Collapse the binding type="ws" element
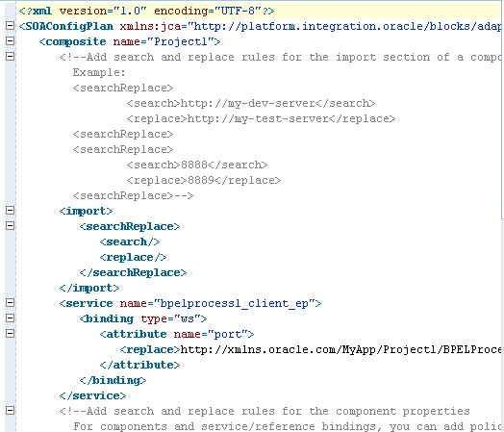 [10, 318]
